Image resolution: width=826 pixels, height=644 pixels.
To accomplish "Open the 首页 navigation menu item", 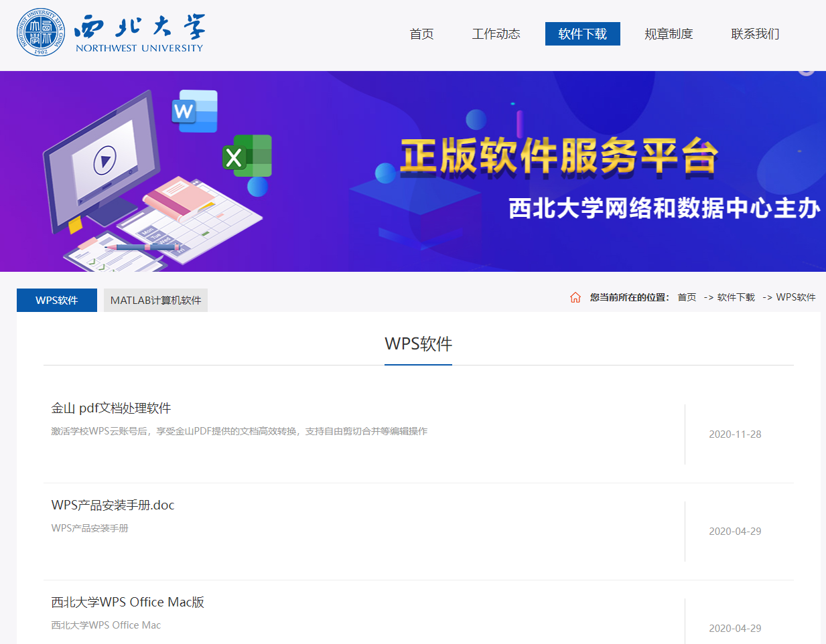I will (421, 34).
